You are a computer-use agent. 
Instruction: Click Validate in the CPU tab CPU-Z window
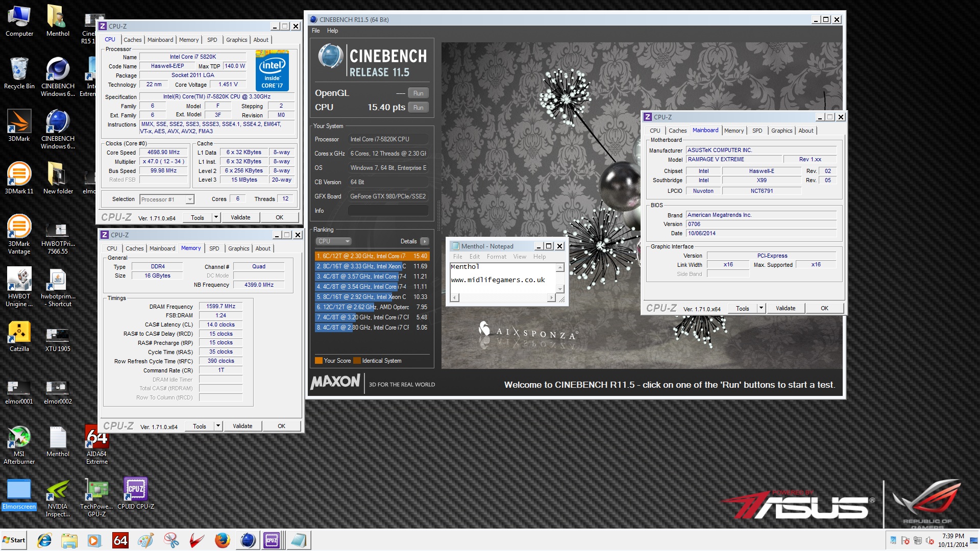pyautogui.click(x=240, y=217)
